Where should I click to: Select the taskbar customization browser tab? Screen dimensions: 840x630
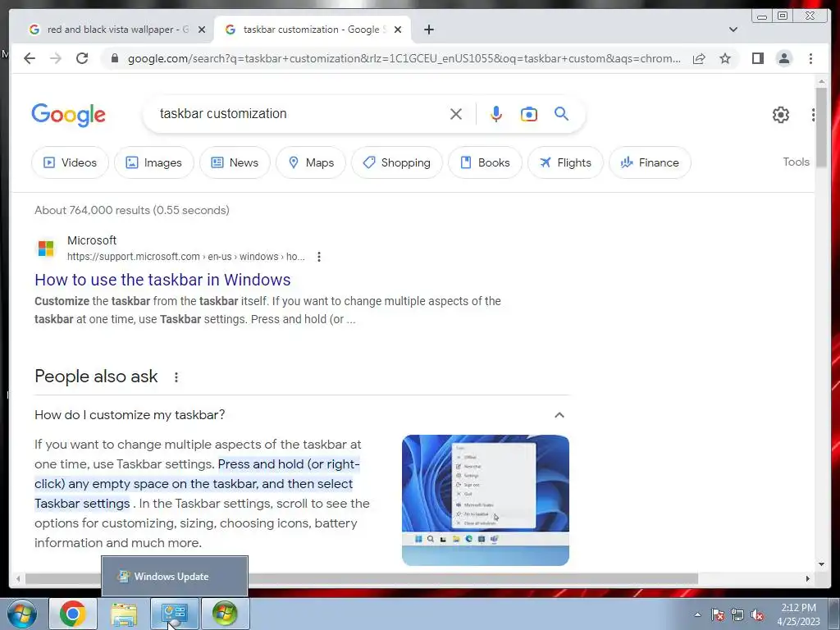[313, 30]
